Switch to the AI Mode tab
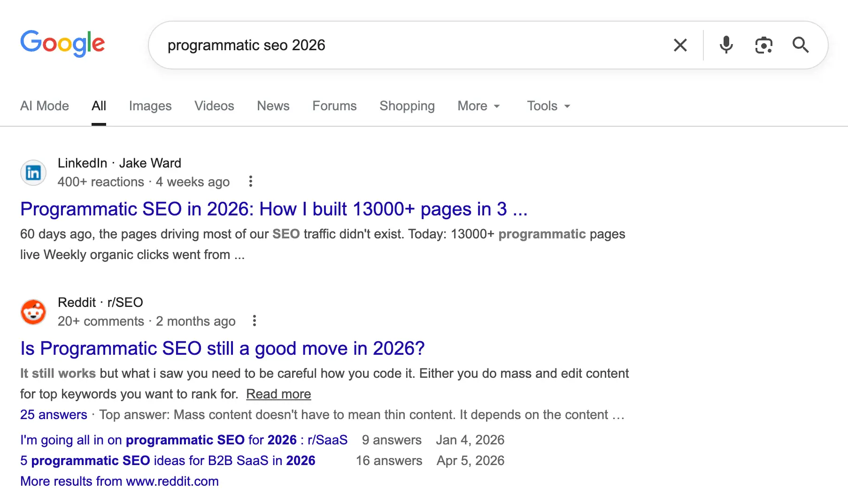Viewport: 848px width, 504px height. coord(45,106)
